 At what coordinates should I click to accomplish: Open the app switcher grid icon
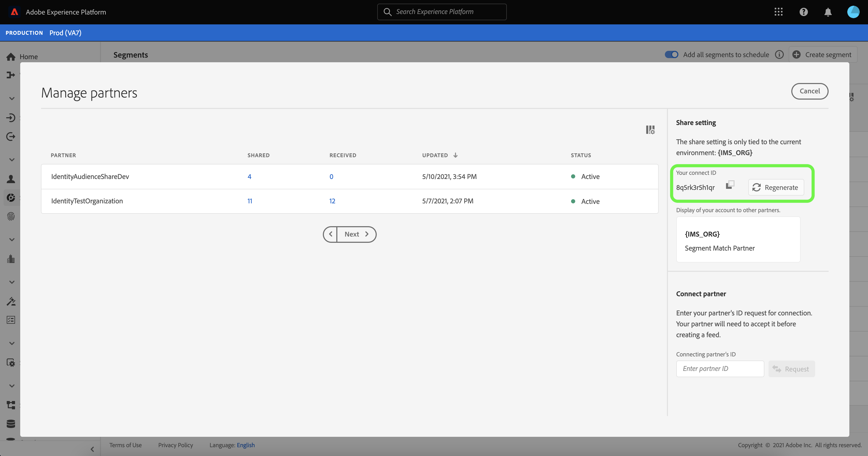(778, 12)
